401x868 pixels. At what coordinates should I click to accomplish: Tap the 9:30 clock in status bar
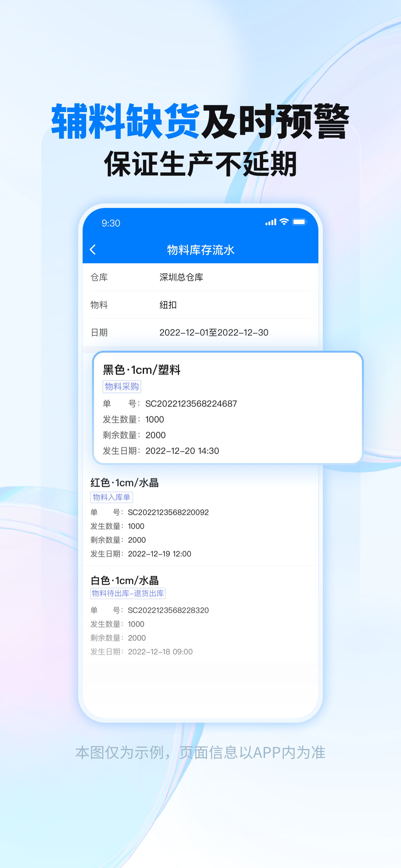[111, 223]
